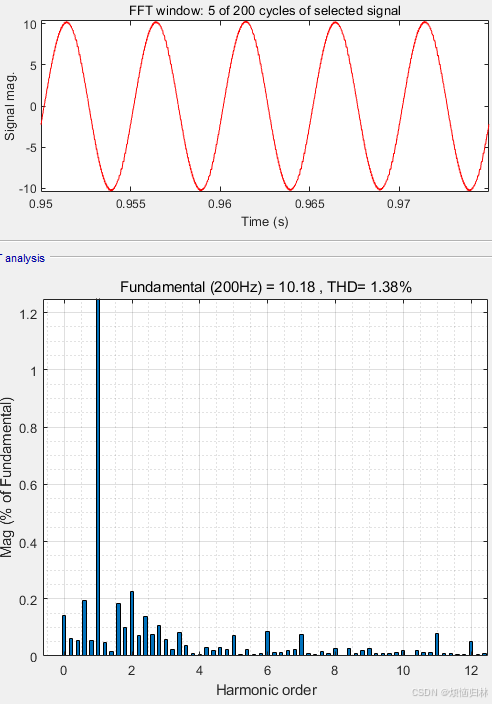Viewport: 492px width, 704px height.
Task: Click the bar at harmonic order 11
Action: [x=437, y=645]
